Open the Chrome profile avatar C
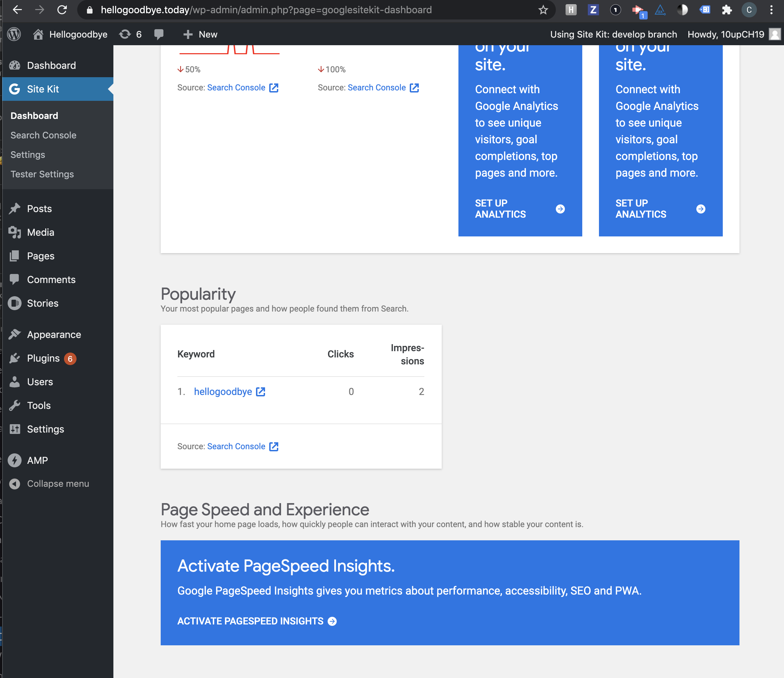 [749, 10]
